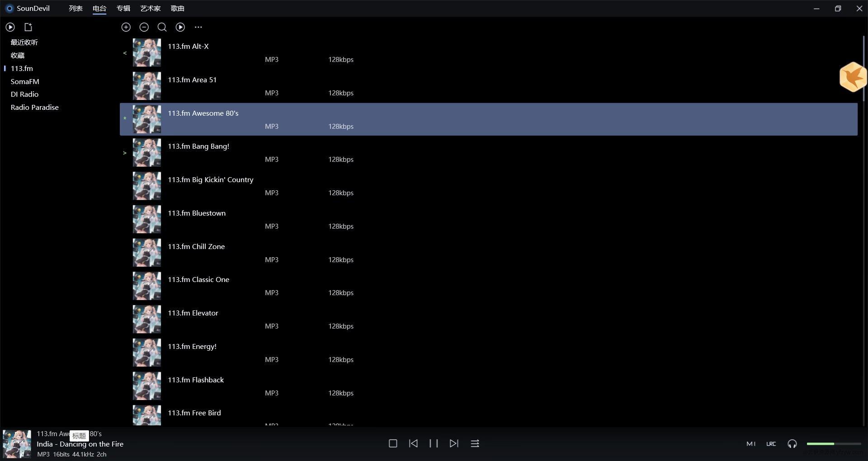Open the three-dot more options menu

click(198, 27)
